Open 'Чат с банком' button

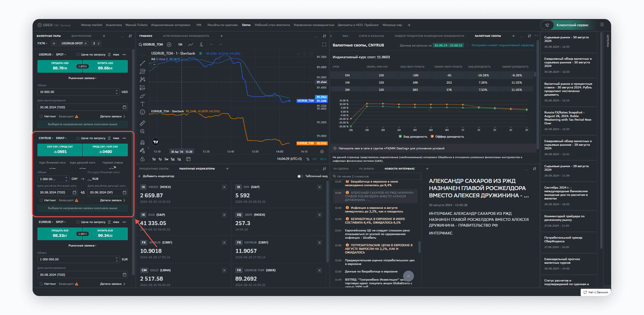(x=596, y=292)
